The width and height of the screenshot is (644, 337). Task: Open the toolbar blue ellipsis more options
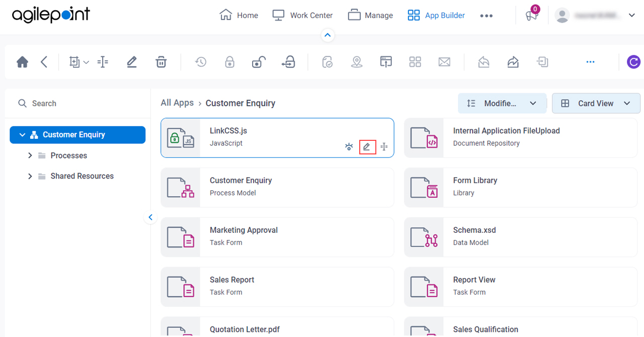[591, 62]
